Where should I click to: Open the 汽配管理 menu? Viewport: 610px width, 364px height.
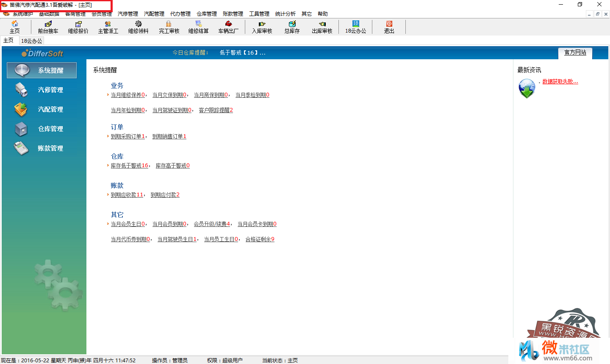pos(154,14)
